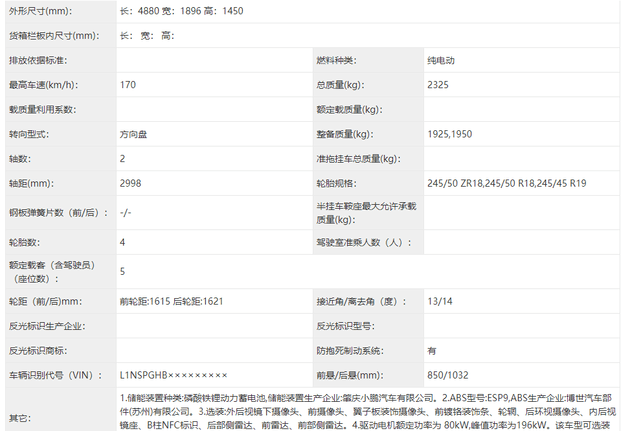Image resolution: width=630 pixels, height=431 pixels.
Task: Click the 排放依据标准 label cell
Action: click(61, 60)
